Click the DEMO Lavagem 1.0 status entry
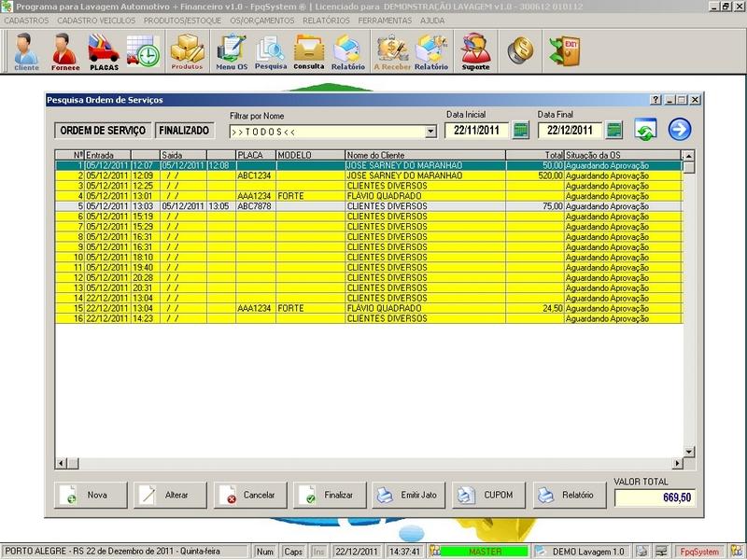The height and width of the screenshot is (560, 747). click(583, 552)
